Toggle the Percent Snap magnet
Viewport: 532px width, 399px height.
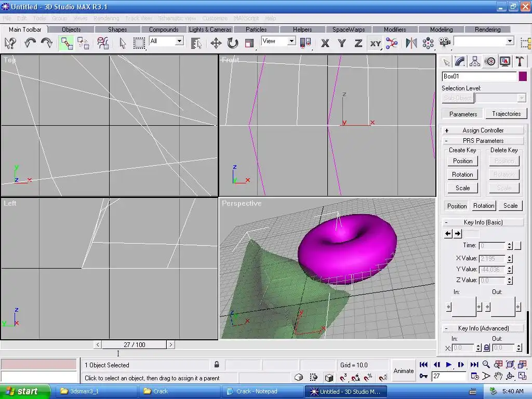pos(368,377)
